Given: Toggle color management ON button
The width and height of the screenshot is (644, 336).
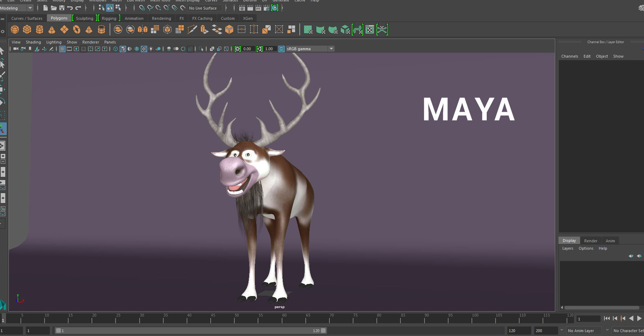Looking at the screenshot, I should 281,49.
